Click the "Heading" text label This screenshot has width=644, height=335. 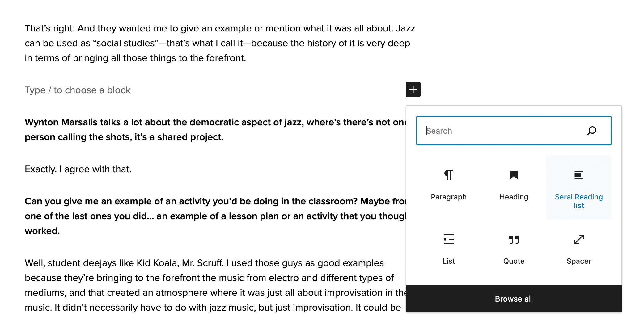click(x=514, y=197)
